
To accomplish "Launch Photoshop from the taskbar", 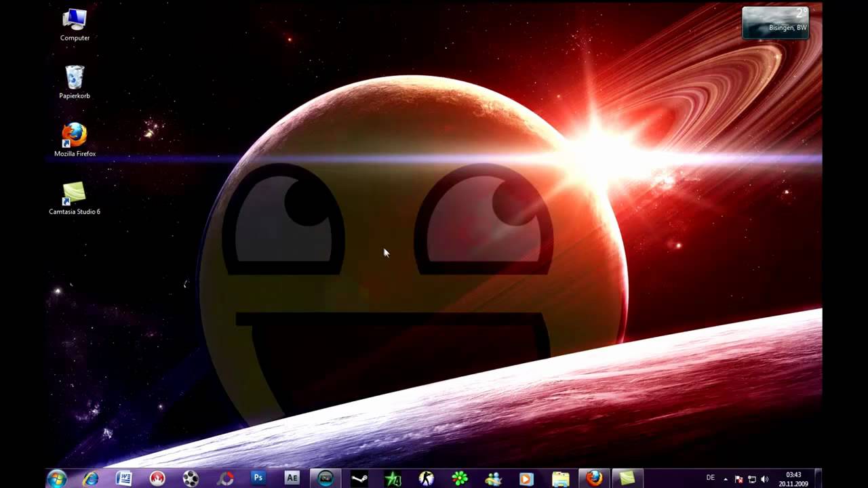I will pos(258,478).
